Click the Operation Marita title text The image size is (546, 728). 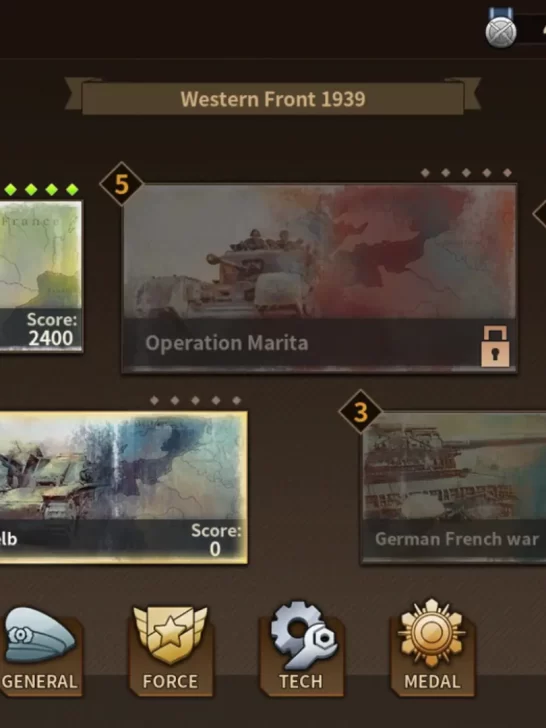227,344
